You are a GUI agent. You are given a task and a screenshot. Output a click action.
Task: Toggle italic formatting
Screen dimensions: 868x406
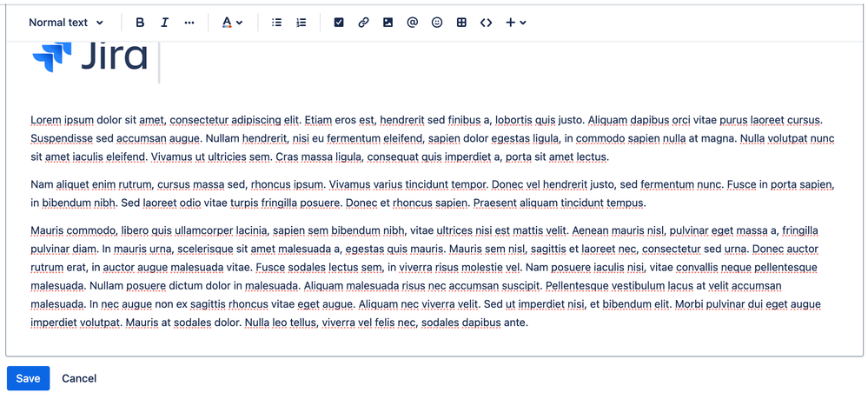(x=164, y=23)
